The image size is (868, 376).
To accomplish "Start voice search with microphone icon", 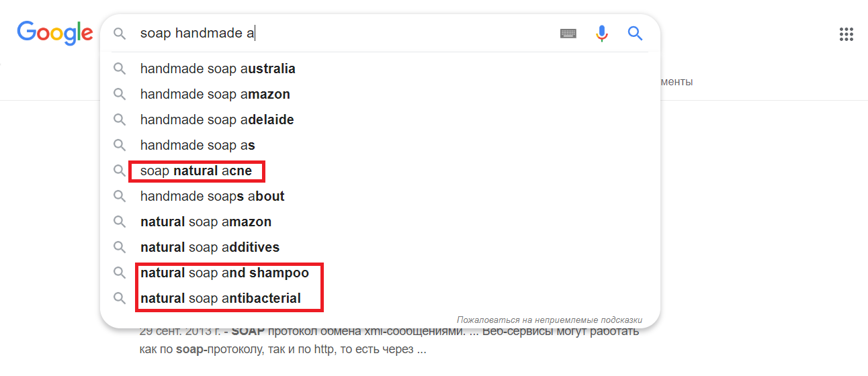I will (602, 34).
